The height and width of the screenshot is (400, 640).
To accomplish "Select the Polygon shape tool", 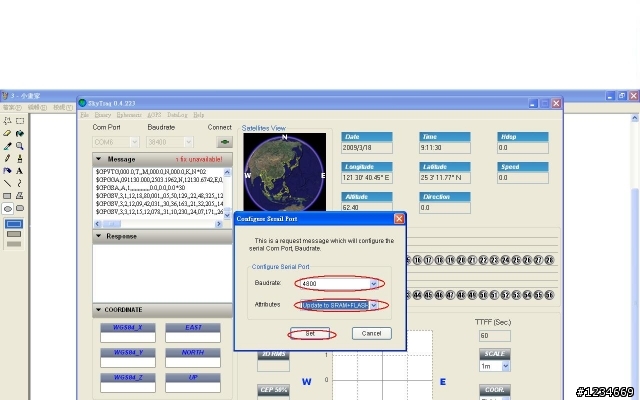I will point(20,196).
